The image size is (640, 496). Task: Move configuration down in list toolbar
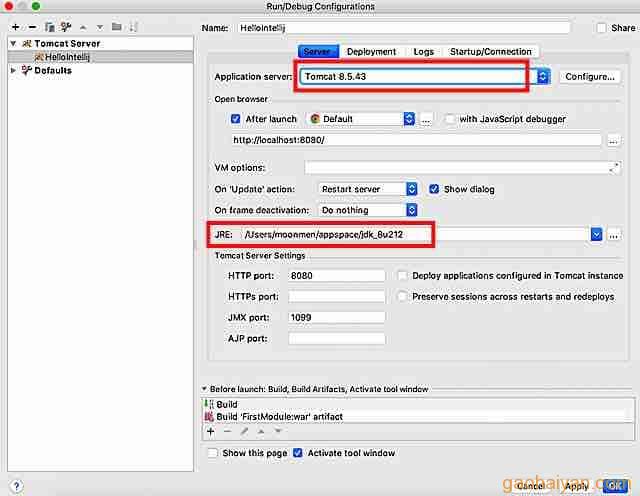(100, 27)
